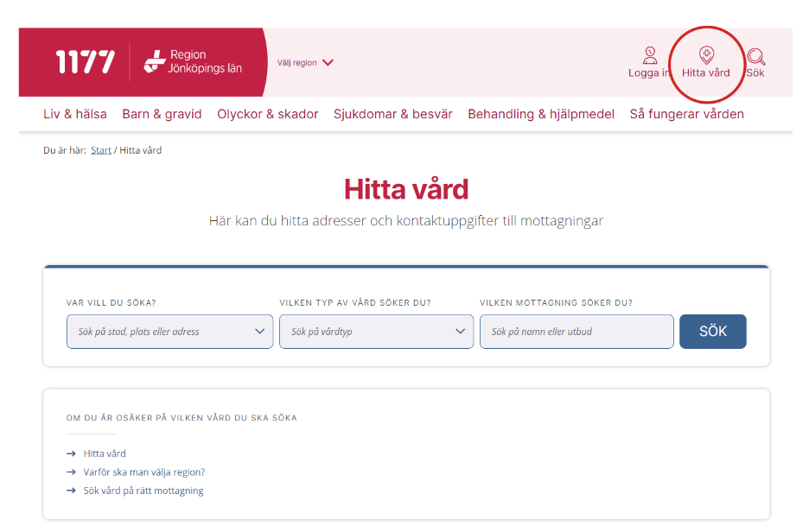This screenshot has height=532, width=809.
Task: Click the VILKEN TYP AV VÅRD SÖKER DU? label
Action: click(355, 302)
